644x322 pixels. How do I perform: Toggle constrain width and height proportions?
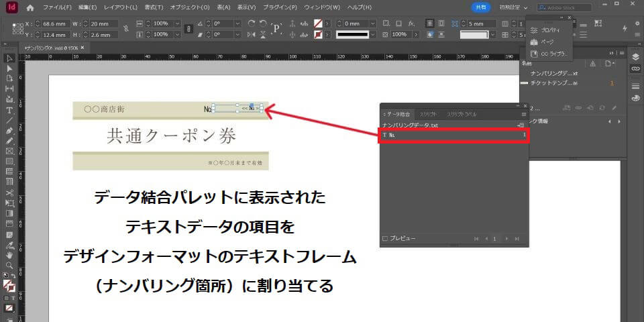point(125,29)
